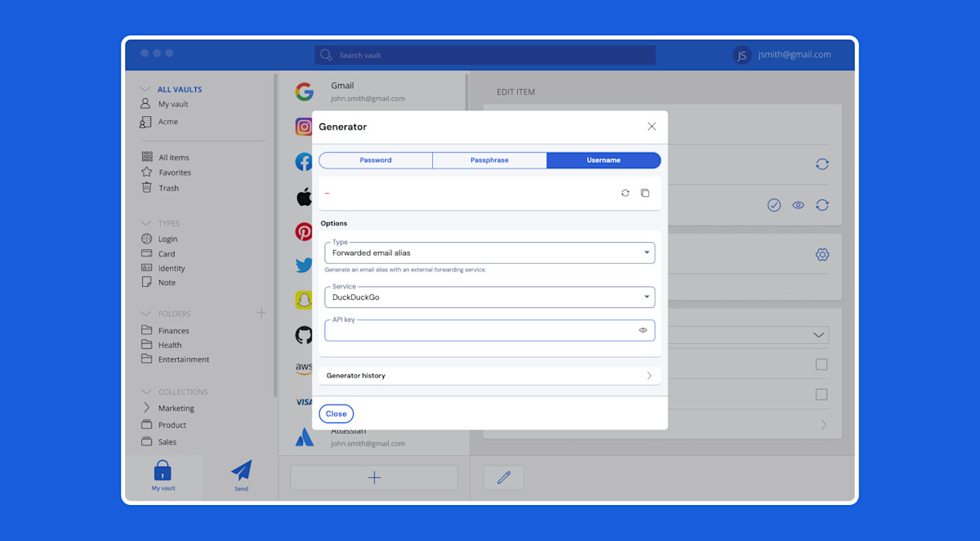
Task: Click the pencil edit icon
Action: [x=504, y=477]
